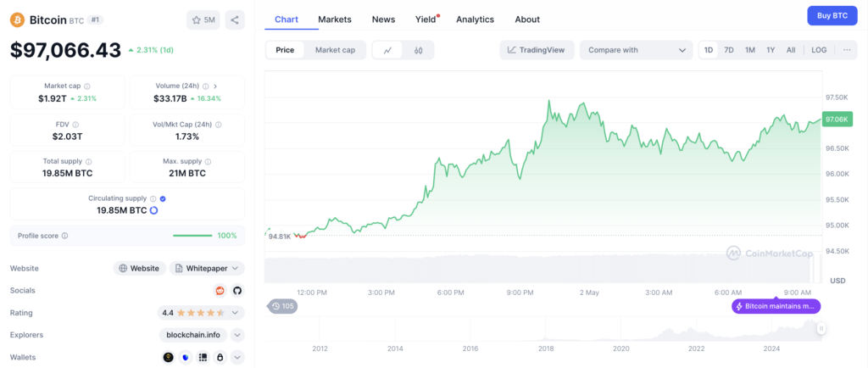Toggle LOG scale on chart
868x368 pixels.
click(x=819, y=50)
